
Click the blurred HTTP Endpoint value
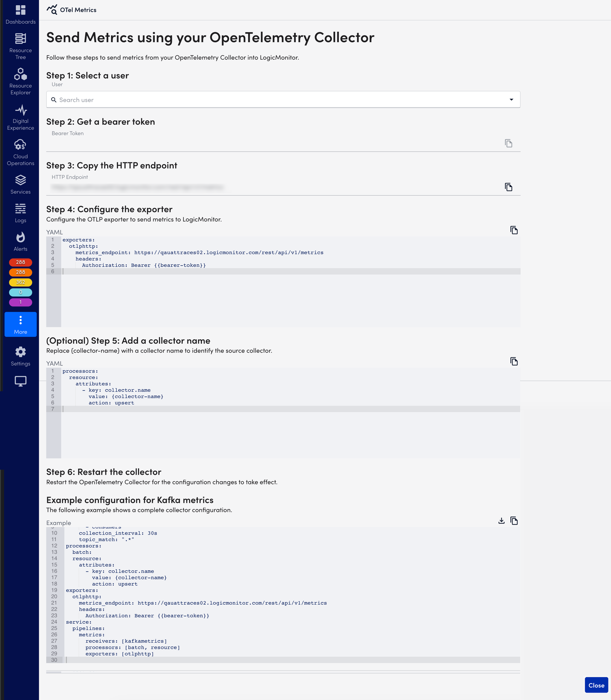[138, 187]
